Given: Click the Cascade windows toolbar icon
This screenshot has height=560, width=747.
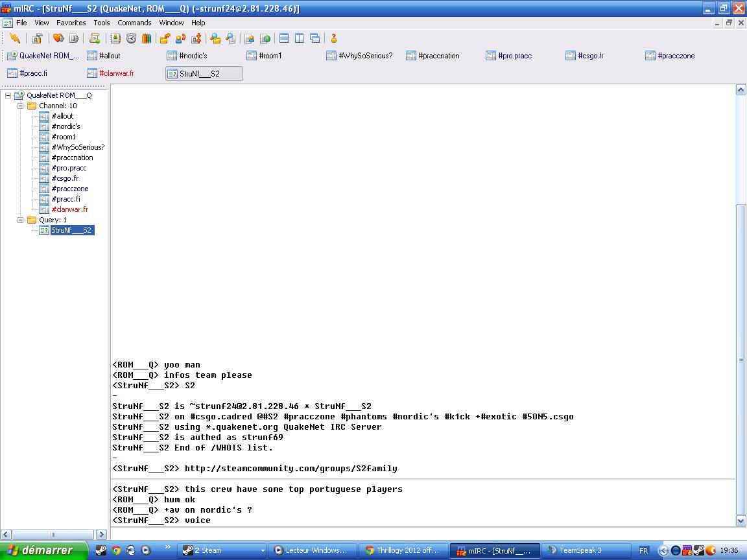Looking at the screenshot, I should click(x=315, y=38).
